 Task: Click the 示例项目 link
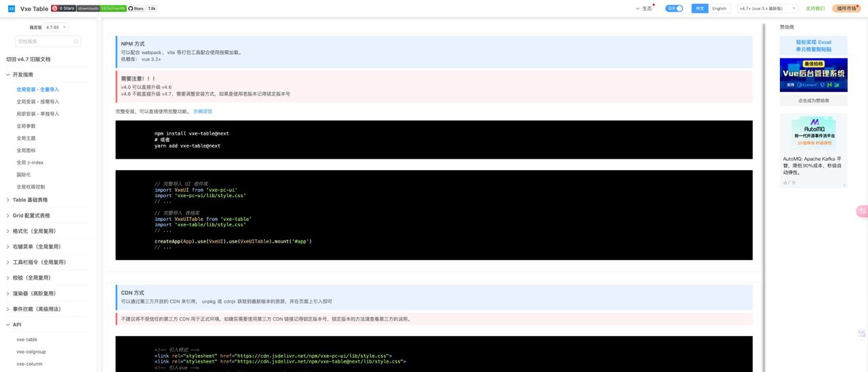coord(203,111)
